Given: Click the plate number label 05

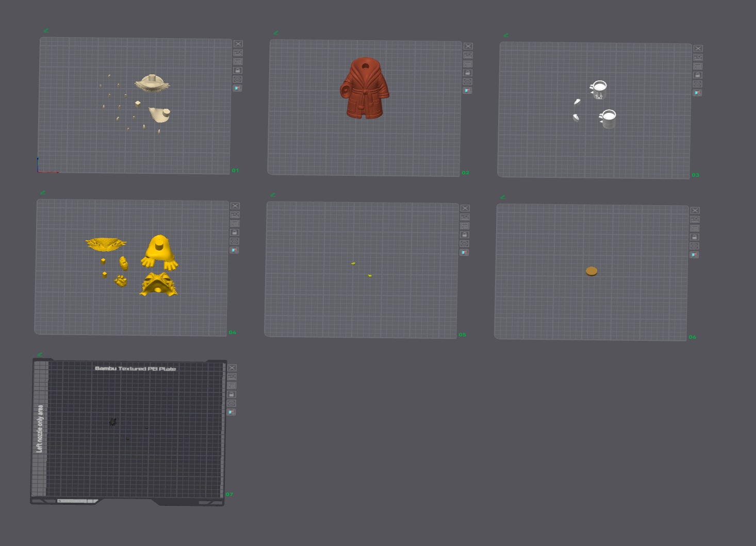Looking at the screenshot, I should point(463,335).
